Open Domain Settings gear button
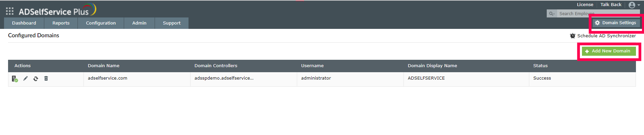The height and width of the screenshot is (135, 644). [616, 23]
